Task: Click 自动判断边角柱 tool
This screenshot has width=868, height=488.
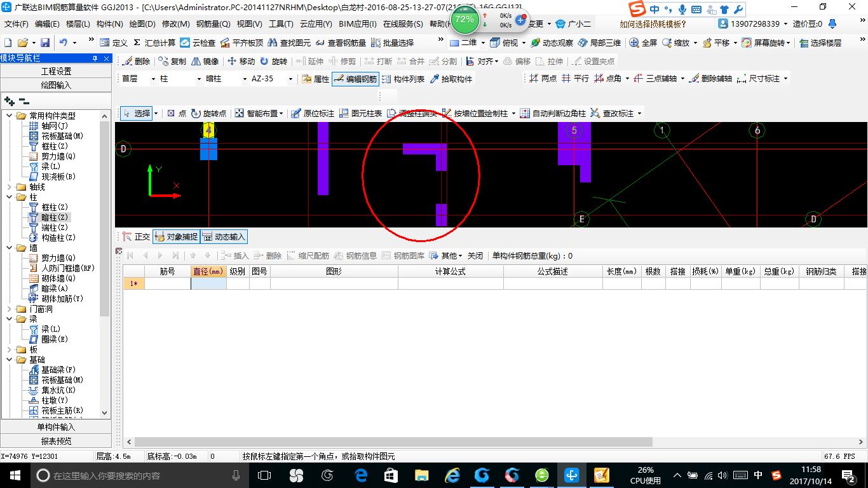Action: click(x=553, y=114)
